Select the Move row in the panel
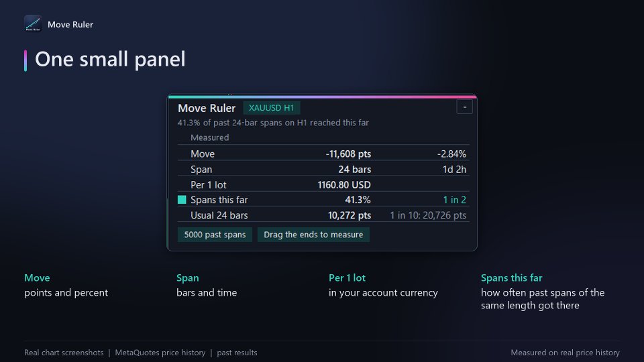The height and width of the screenshot is (362, 644). 323,154
